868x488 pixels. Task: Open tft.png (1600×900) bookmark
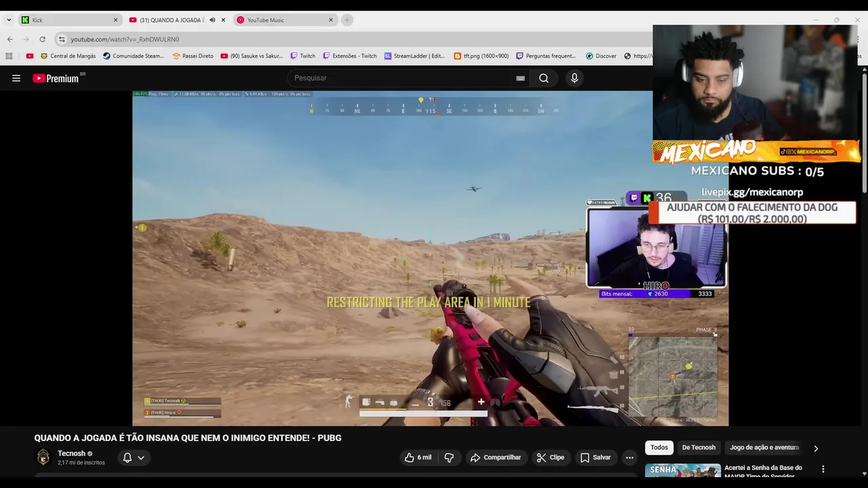pos(481,56)
